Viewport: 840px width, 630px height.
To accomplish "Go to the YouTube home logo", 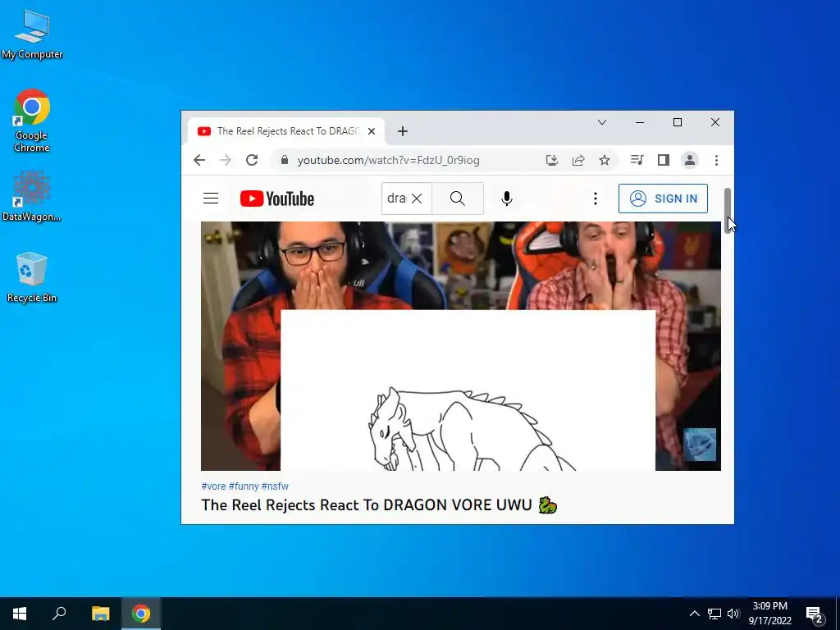I will (277, 199).
